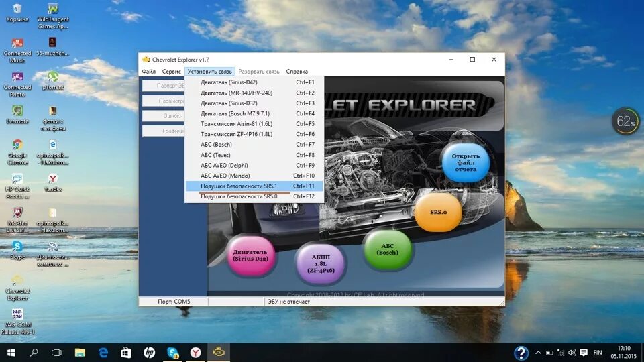
Task: Open the Корзина desktop icon
Action: [x=17, y=13]
